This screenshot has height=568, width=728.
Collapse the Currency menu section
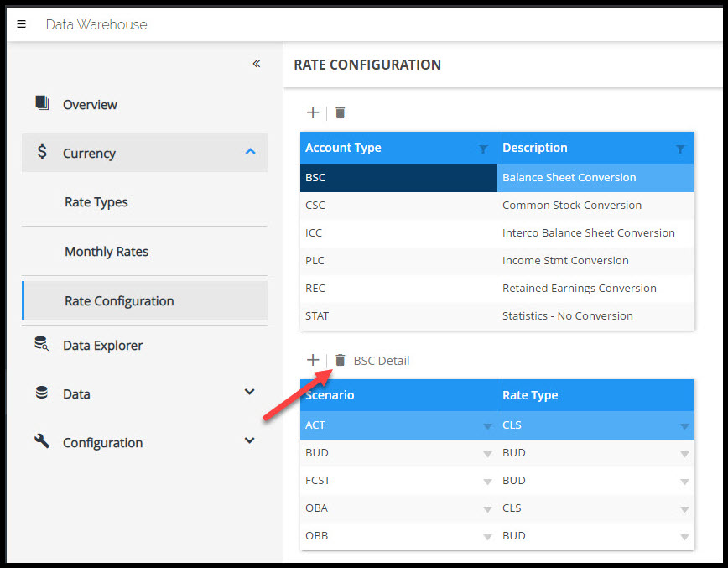point(249,152)
